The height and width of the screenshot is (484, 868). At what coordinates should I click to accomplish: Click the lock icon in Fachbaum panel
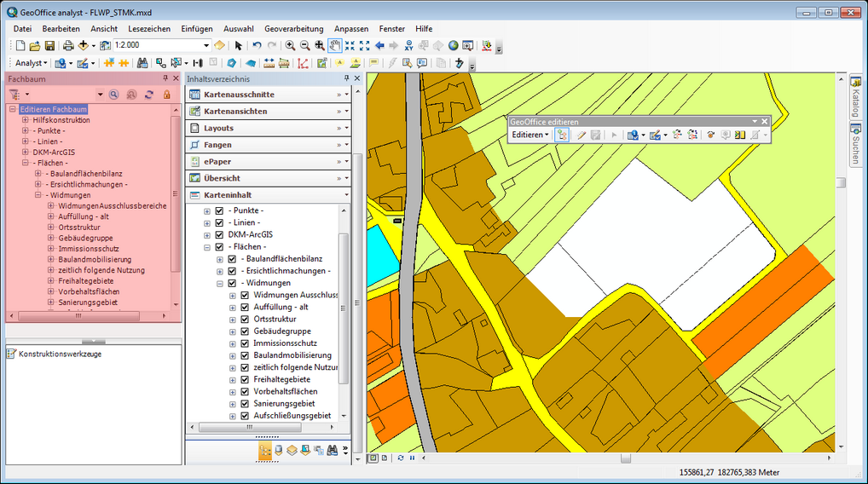point(167,94)
